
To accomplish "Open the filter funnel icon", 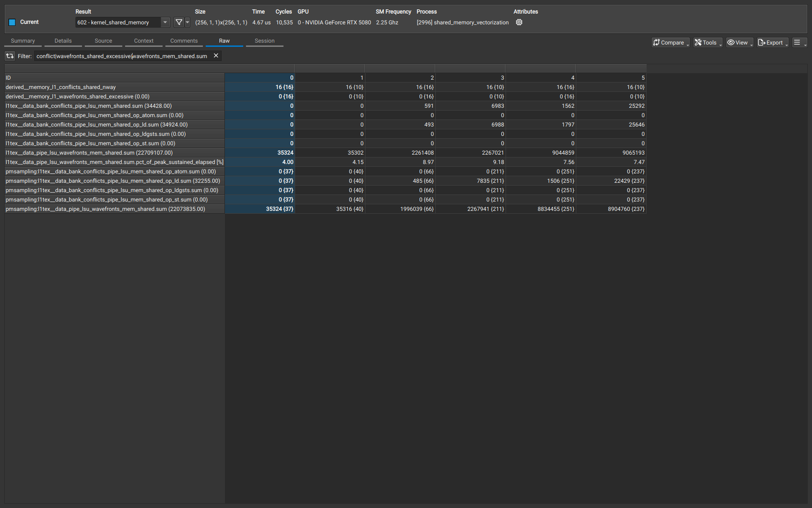I will (x=179, y=22).
